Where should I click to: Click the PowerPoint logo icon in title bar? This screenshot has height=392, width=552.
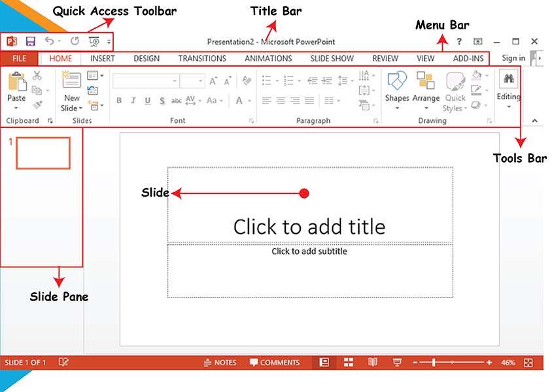point(12,41)
